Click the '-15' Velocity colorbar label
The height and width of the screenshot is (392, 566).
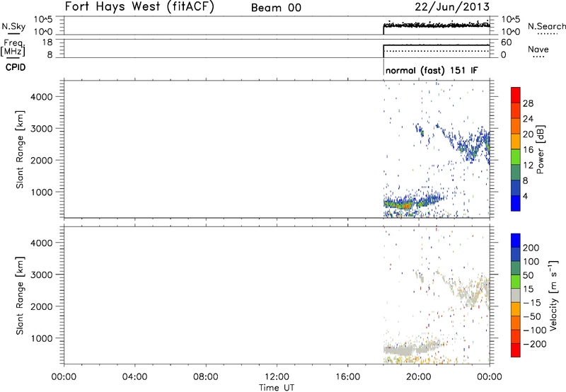(x=532, y=303)
